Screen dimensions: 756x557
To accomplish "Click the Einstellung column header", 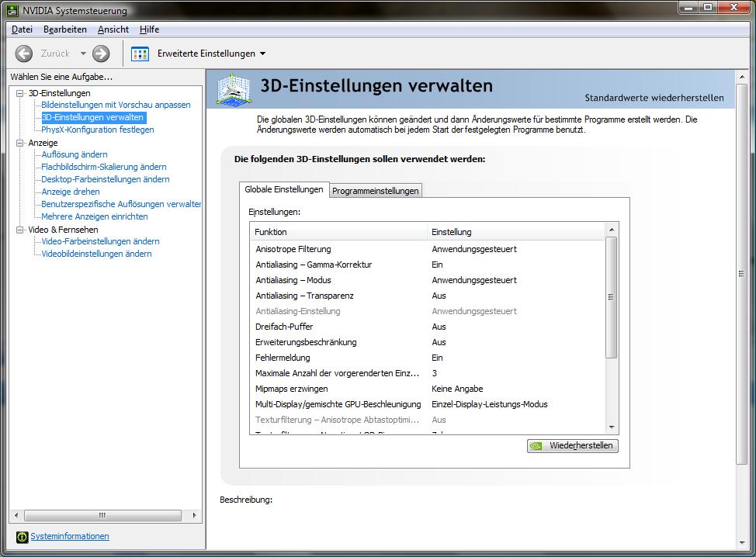I will click(x=515, y=232).
